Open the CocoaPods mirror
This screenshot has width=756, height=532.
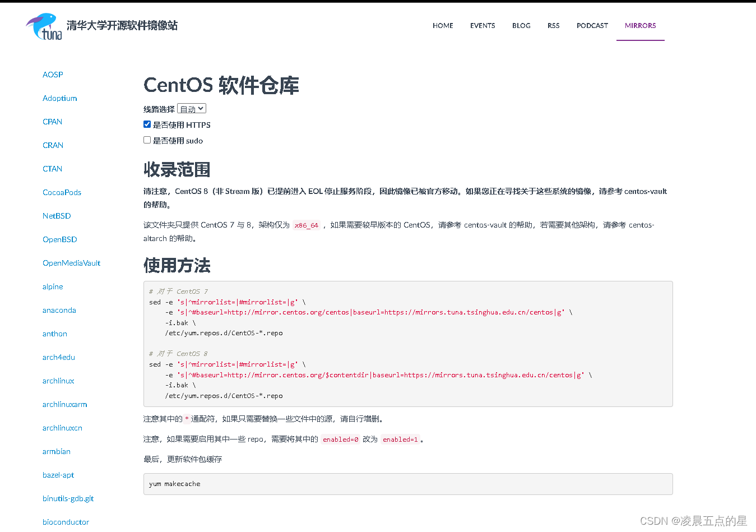click(62, 192)
